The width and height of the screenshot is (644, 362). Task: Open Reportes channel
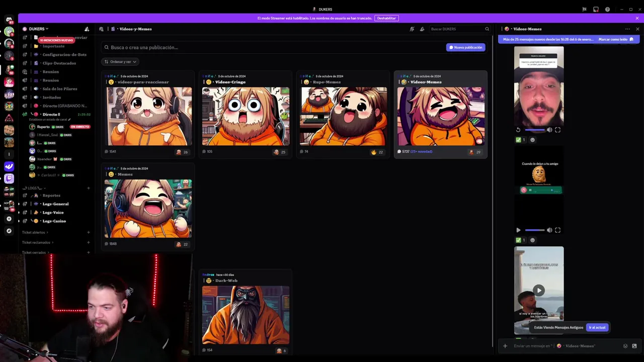pyautogui.click(x=56, y=195)
